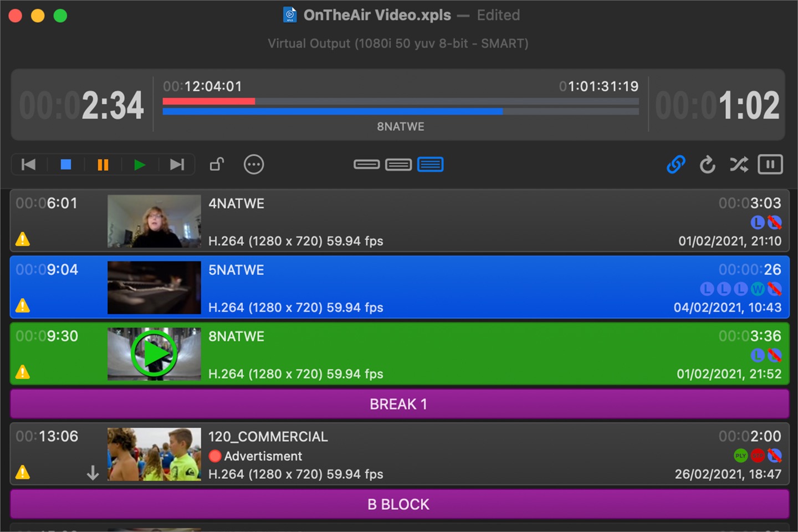Click the red playlist progress bar

click(x=209, y=101)
